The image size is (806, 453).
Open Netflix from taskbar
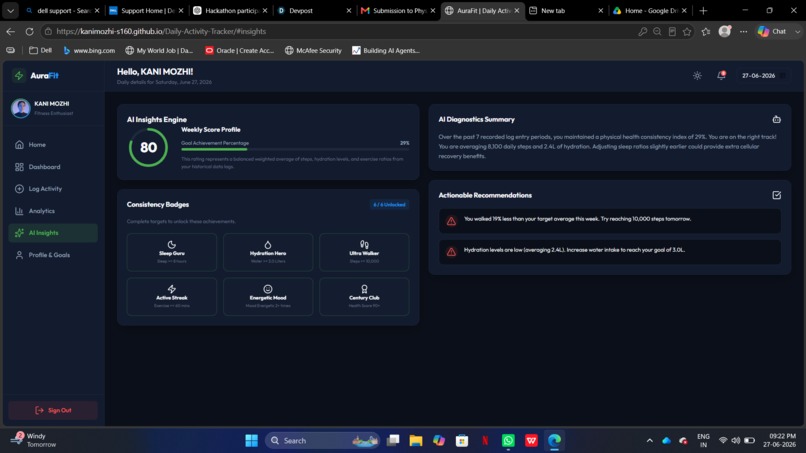tap(485, 441)
